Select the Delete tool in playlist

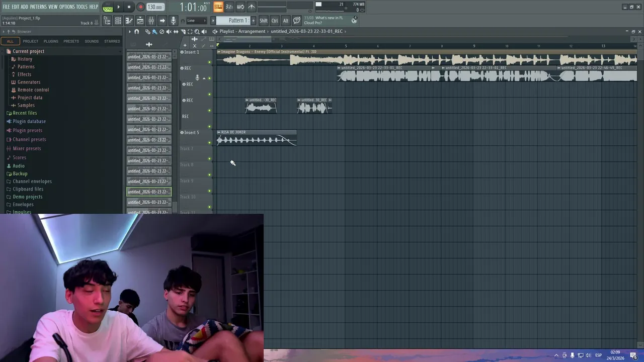pyautogui.click(x=162, y=32)
